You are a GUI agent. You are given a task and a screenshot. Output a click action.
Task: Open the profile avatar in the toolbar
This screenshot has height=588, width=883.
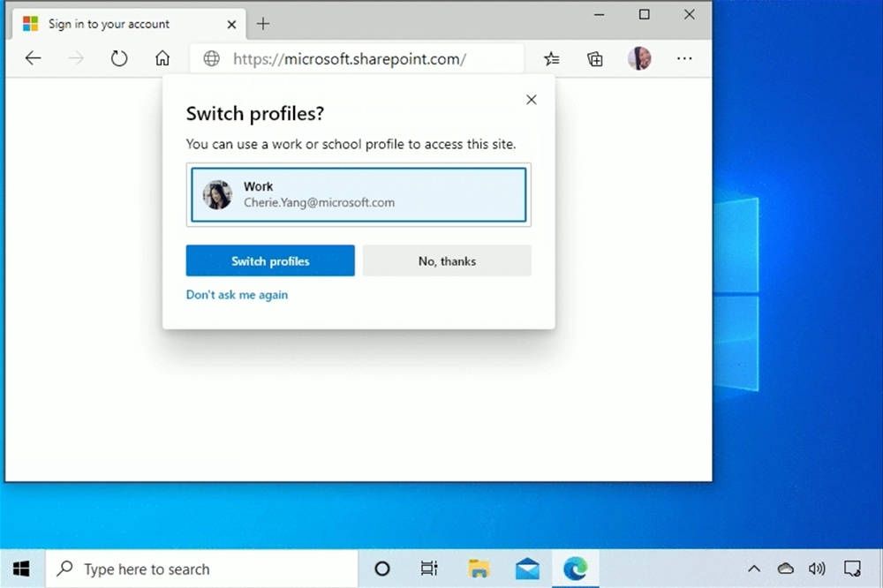(x=639, y=58)
